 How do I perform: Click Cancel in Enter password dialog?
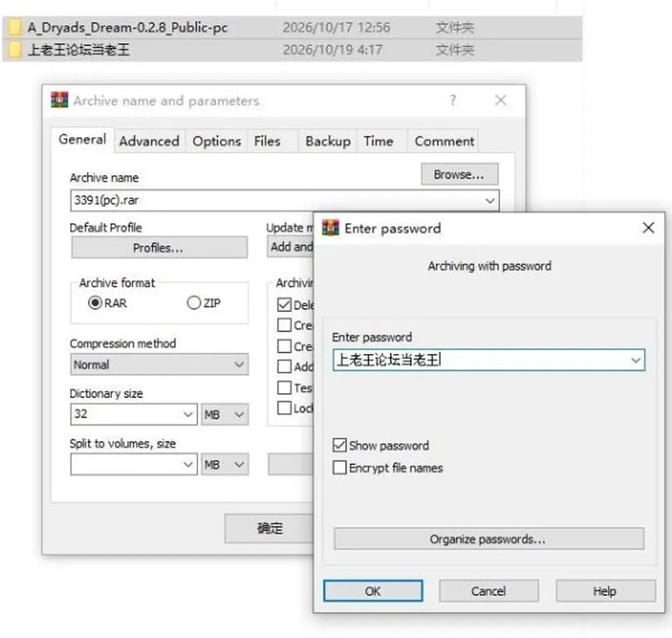489,591
